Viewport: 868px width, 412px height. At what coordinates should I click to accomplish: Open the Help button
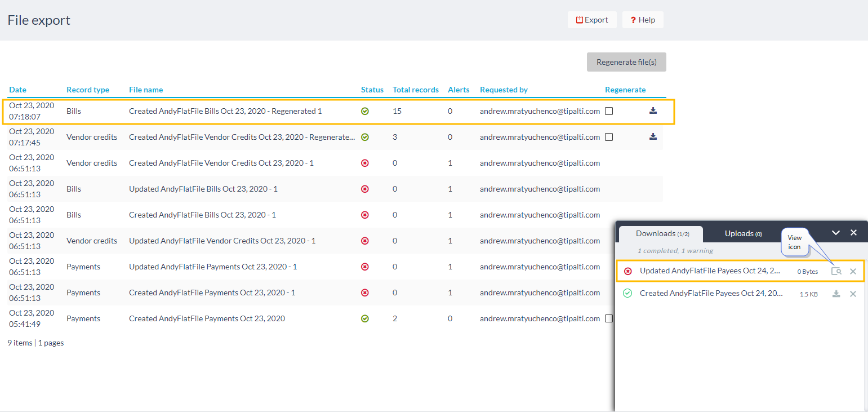tap(643, 20)
